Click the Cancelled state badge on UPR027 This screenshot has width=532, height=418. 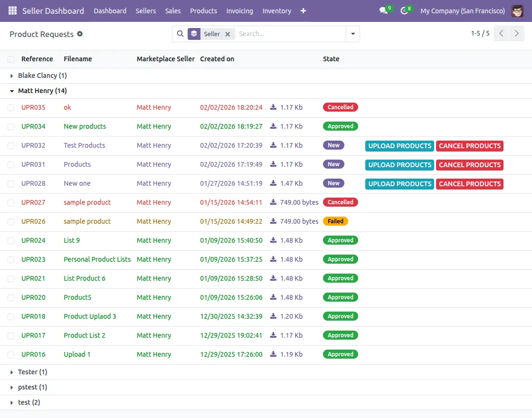coord(340,202)
